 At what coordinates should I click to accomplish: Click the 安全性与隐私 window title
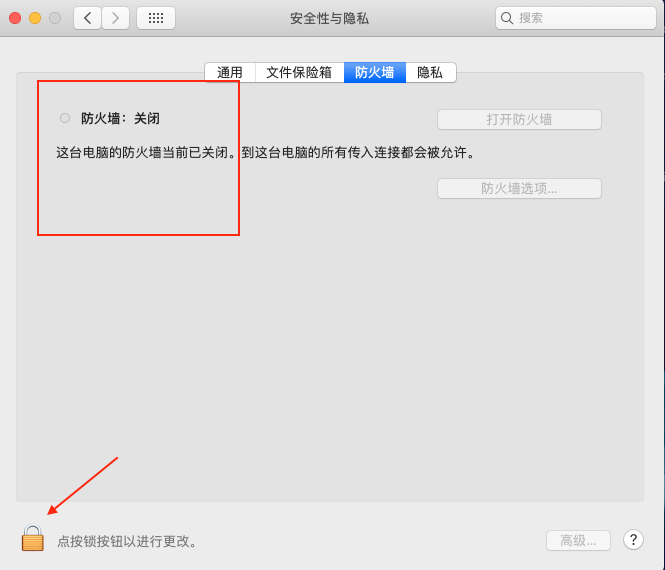pyautogui.click(x=329, y=18)
